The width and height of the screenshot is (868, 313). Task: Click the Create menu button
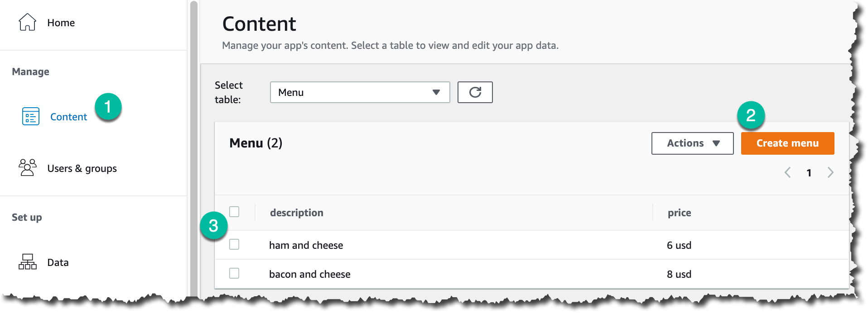click(787, 143)
